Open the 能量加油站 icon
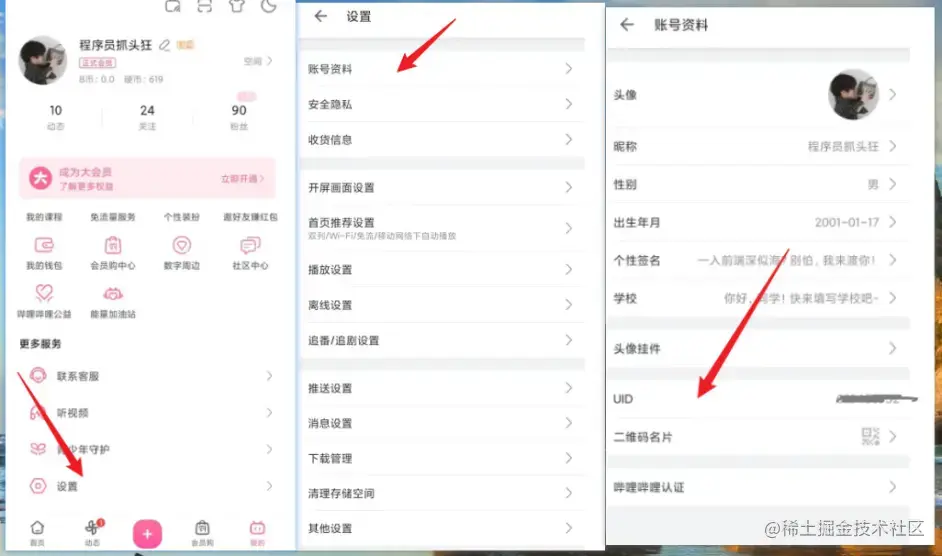Viewport: 942px width, 556px height. 113,294
